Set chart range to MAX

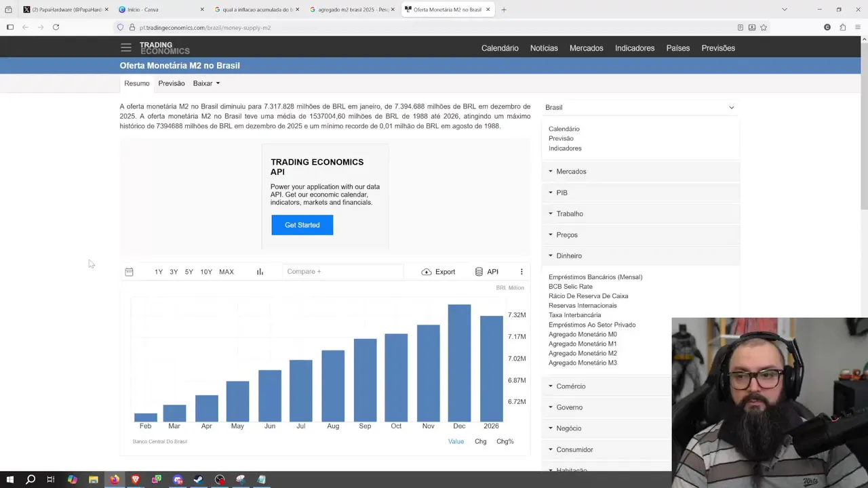(226, 272)
